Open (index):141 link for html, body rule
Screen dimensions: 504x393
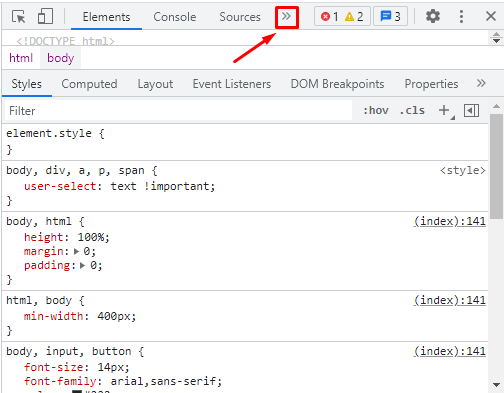pyautogui.click(x=450, y=300)
